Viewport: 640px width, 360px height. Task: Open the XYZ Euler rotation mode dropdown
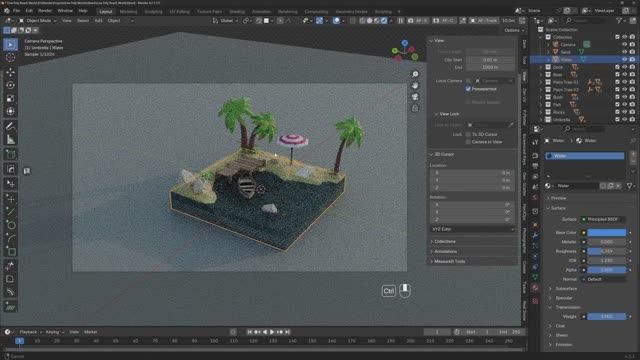pyautogui.click(x=472, y=229)
